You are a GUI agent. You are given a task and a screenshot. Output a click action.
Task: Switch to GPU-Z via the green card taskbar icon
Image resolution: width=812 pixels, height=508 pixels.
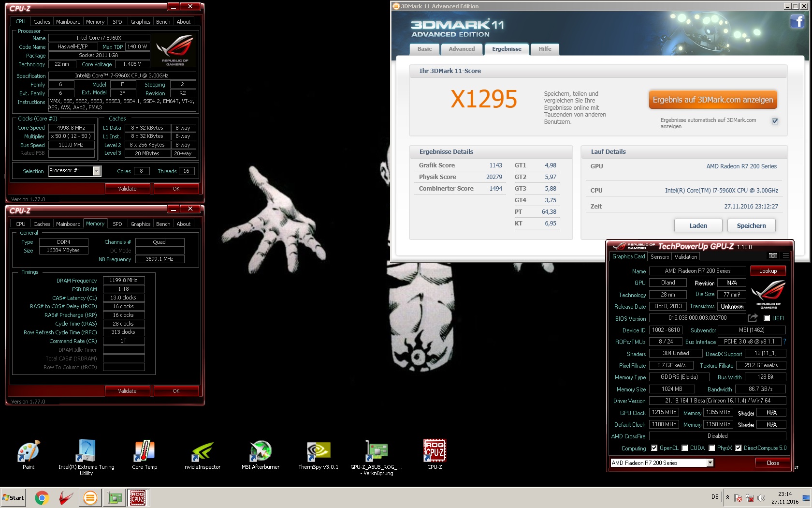coord(115,497)
